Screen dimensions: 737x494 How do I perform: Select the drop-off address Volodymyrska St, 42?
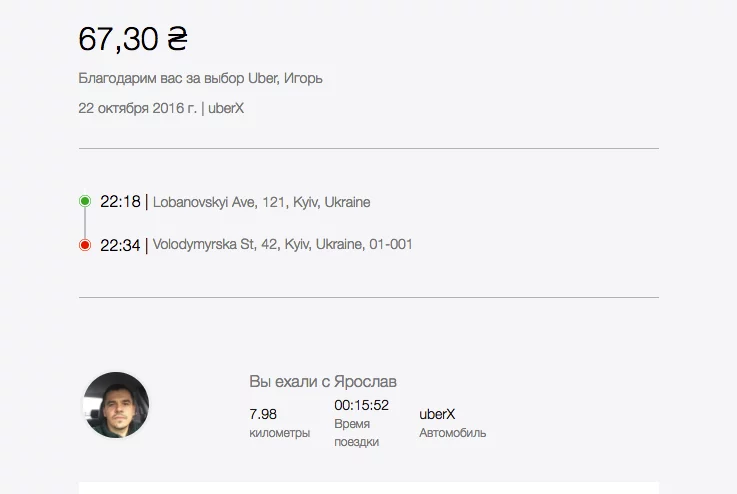tap(282, 244)
